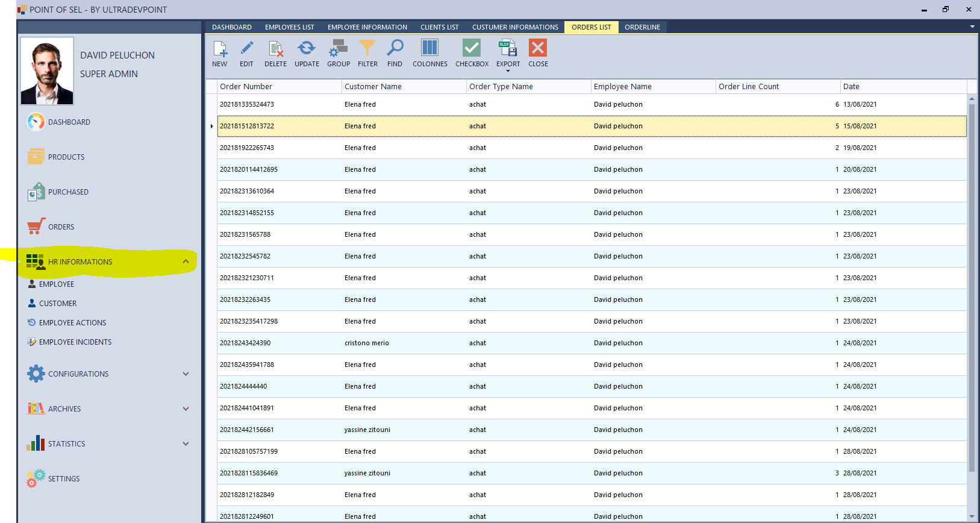Open EMPLOYEE INCIDENTS in sidebar

75,342
